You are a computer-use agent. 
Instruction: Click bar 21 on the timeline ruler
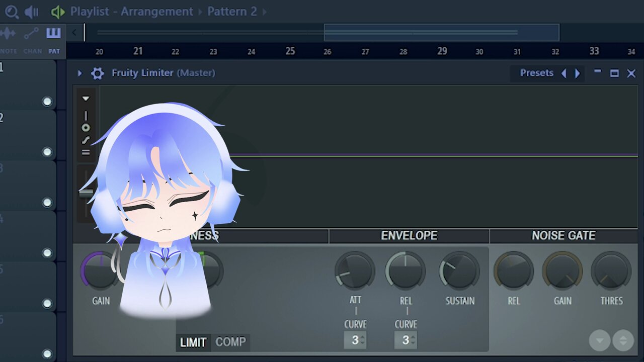138,51
